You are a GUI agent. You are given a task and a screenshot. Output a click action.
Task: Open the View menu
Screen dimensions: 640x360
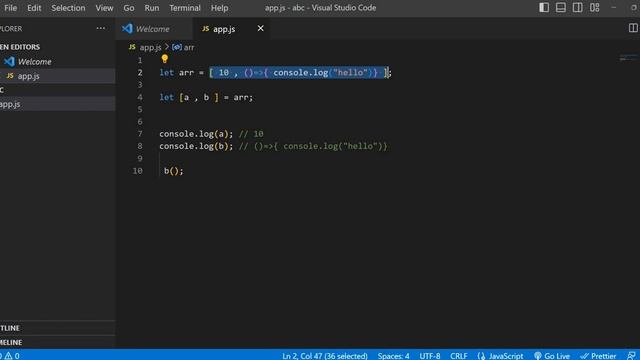click(x=104, y=8)
